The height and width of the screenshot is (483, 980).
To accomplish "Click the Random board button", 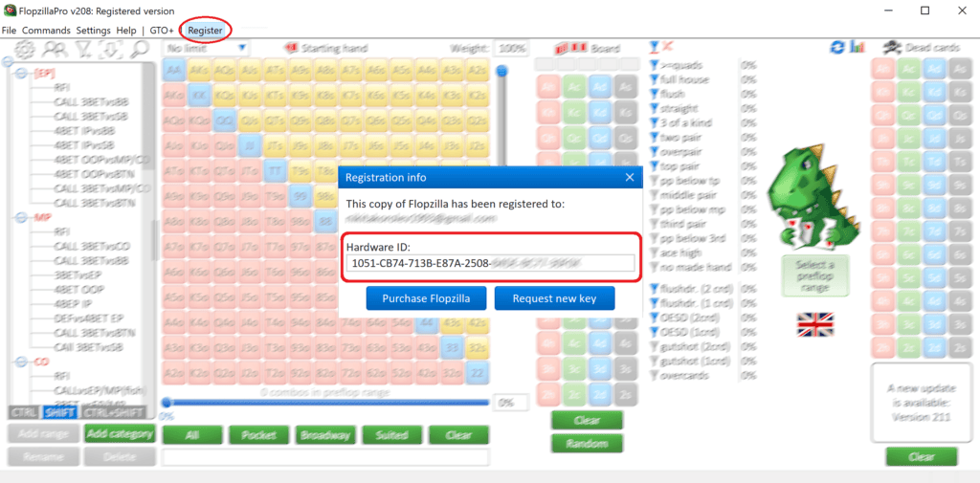I will [x=587, y=444].
